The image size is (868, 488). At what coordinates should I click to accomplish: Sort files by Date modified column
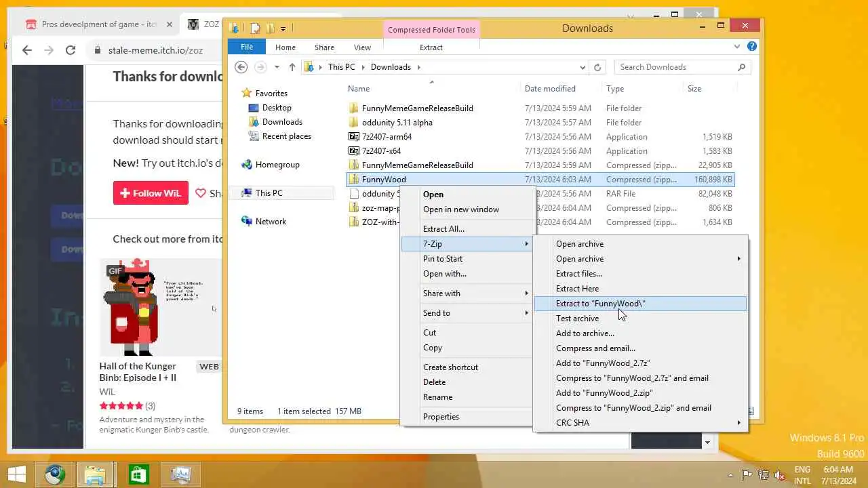pyautogui.click(x=550, y=89)
